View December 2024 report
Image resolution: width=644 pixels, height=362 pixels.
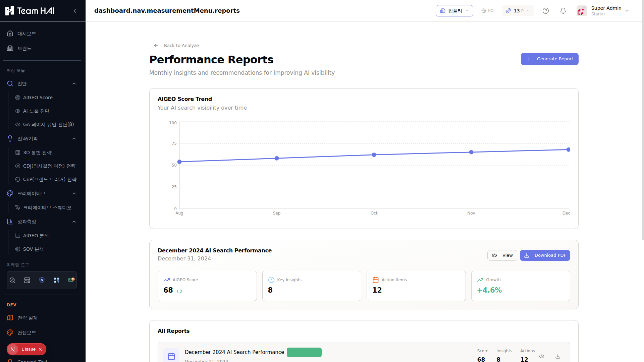click(x=502, y=255)
